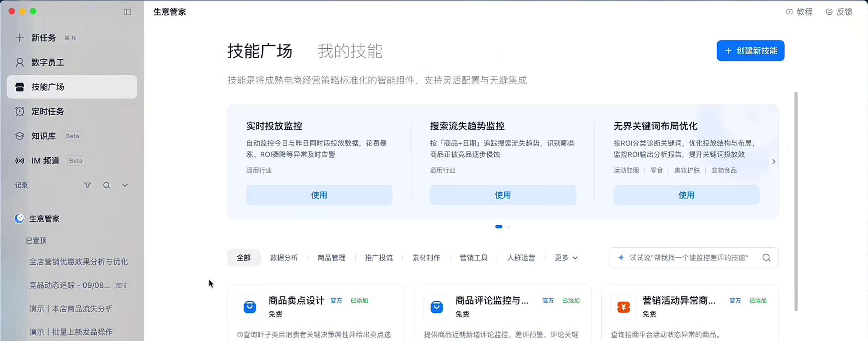Use the 搜索流失趋势监控 skill
Screen dimensions: 868x341
[x=503, y=195]
